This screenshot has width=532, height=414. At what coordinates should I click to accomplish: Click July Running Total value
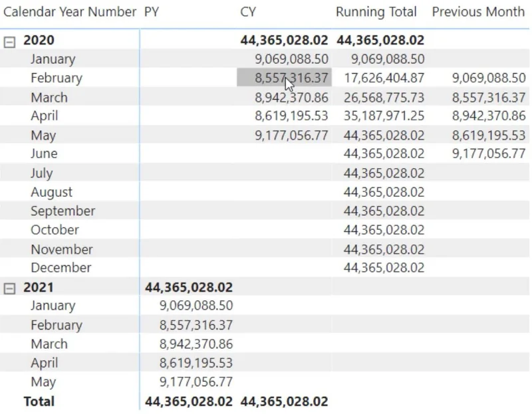pyautogui.click(x=384, y=173)
